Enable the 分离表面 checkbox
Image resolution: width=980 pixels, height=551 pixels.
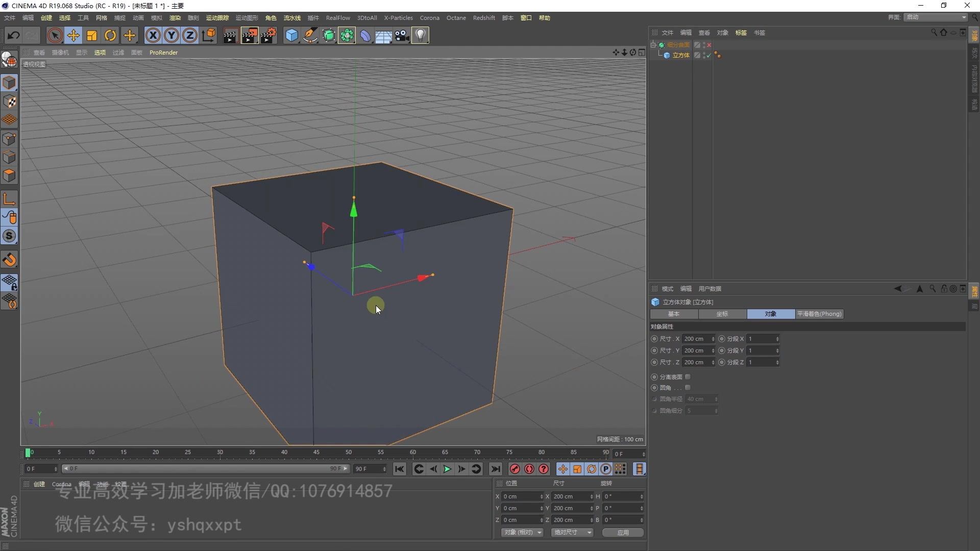[x=688, y=377]
